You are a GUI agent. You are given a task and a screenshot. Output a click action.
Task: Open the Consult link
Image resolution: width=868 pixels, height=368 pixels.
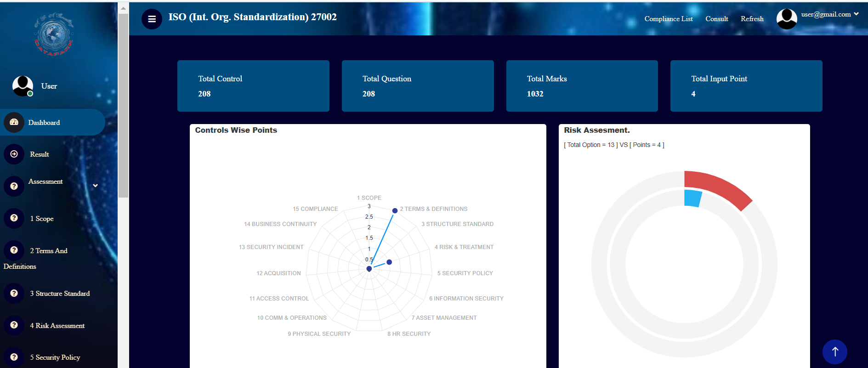[716, 19]
